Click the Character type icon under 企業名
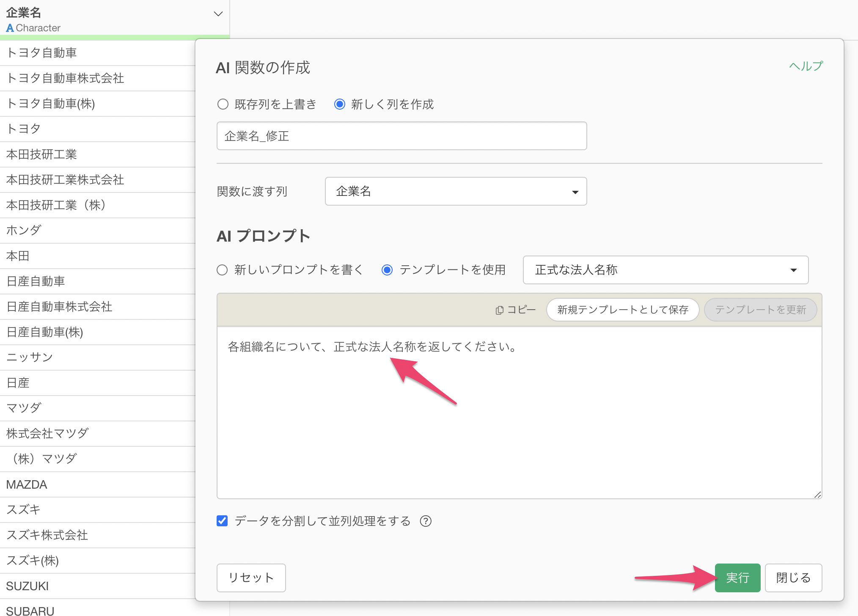The height and width of the screenshot is (616, 858). (x=10, y=28)
